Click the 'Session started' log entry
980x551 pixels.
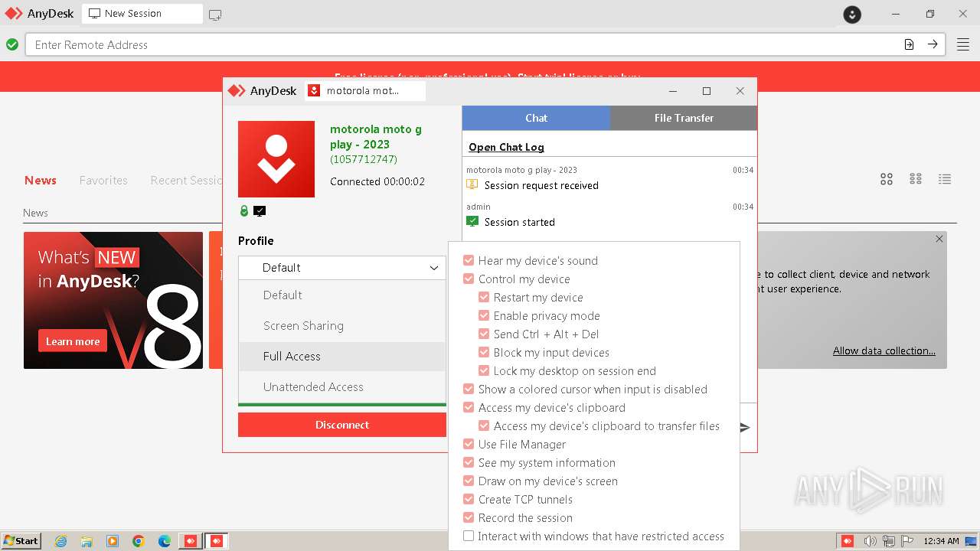click(x=520, y=222)
